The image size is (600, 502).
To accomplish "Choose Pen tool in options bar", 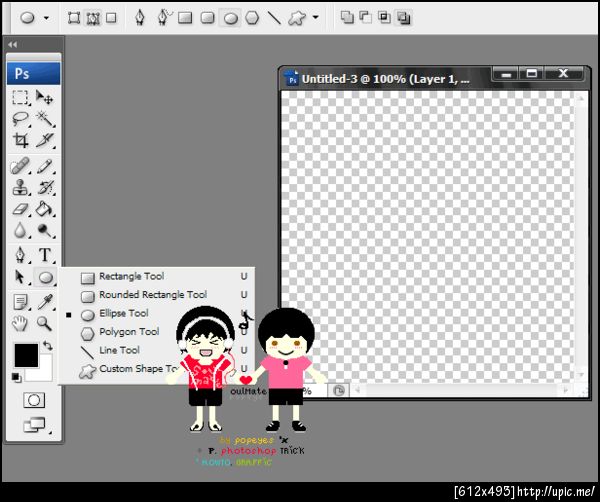I will tap(140, 18).
